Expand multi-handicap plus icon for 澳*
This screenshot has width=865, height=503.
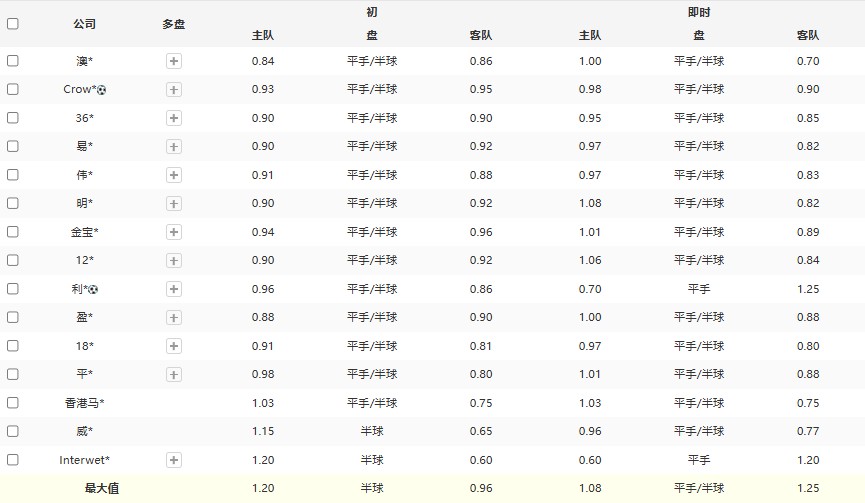pyautogui.click(x=174, y=61)
